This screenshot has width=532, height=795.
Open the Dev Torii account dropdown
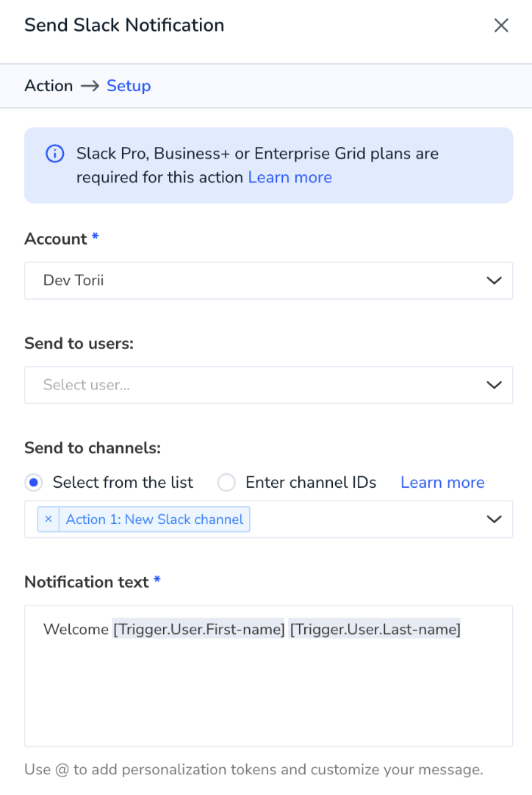click(268, 281)
